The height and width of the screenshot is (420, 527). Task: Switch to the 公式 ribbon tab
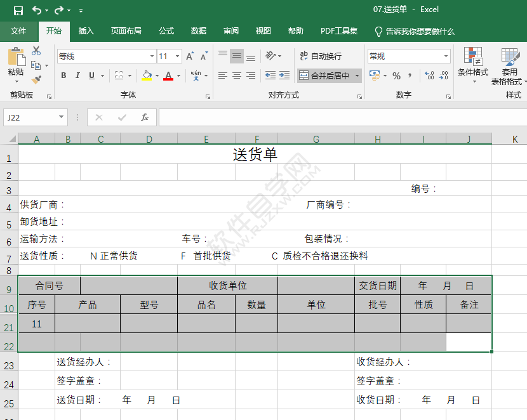(166, 31)
